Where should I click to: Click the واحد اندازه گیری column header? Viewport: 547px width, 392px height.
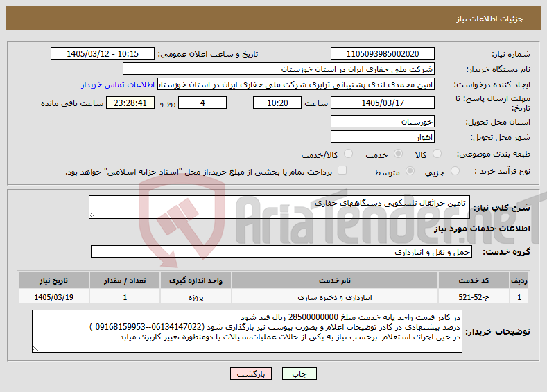pyautogui.click(x=196, y=280)
